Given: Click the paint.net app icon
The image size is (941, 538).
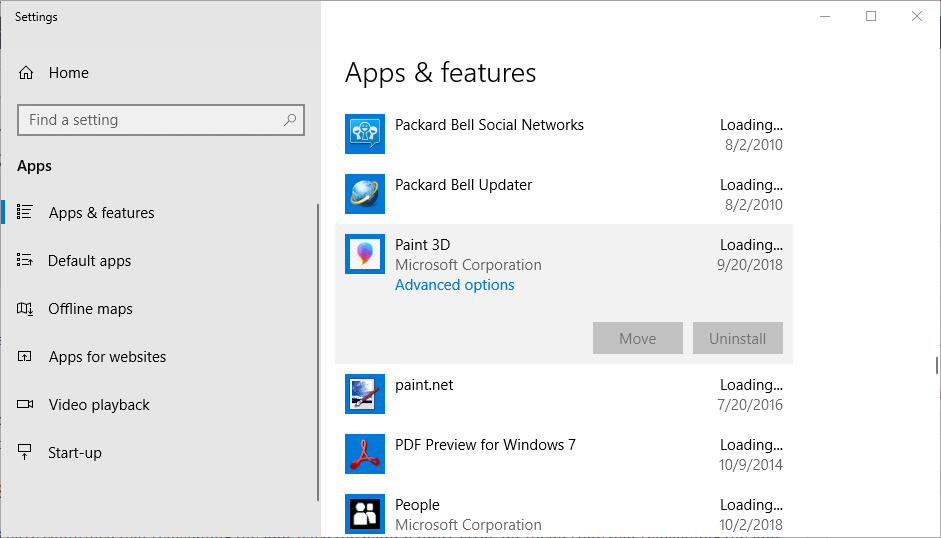Looking at the screenshot, I should (364, 394).
